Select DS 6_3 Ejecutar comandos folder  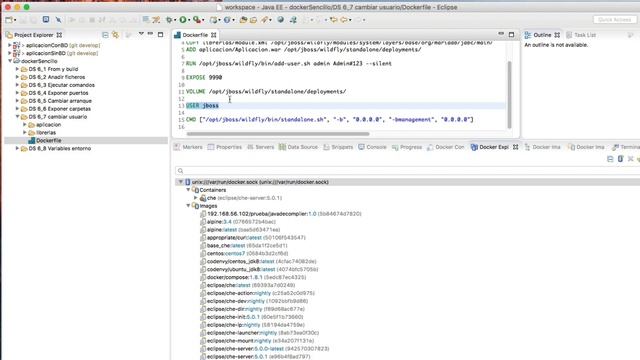click(62, 85)
